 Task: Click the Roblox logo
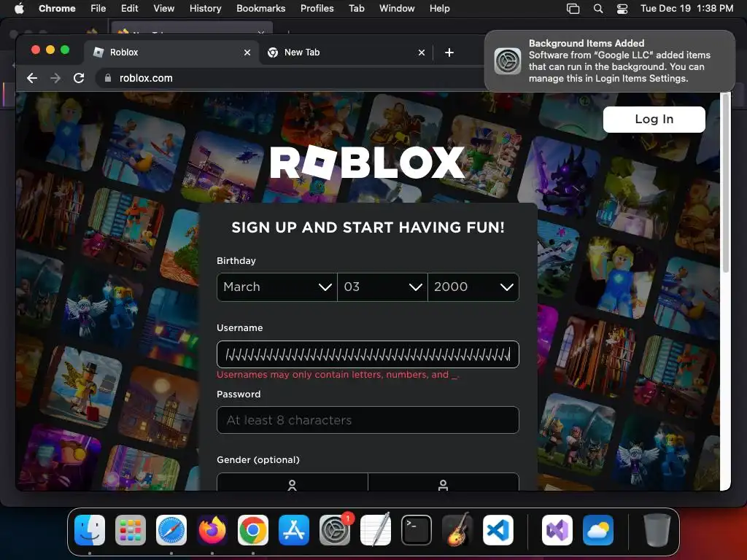(x=367, y=162)
